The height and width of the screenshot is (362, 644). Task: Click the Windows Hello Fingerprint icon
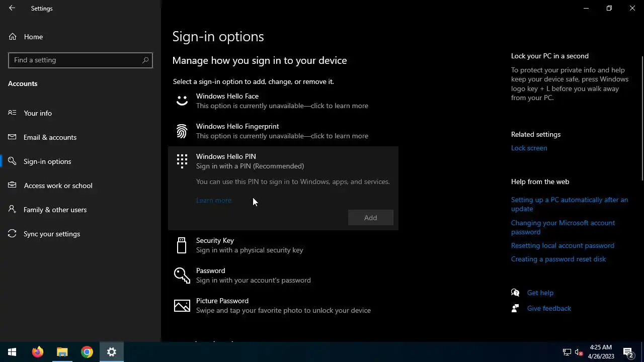(x=182, y=131)
